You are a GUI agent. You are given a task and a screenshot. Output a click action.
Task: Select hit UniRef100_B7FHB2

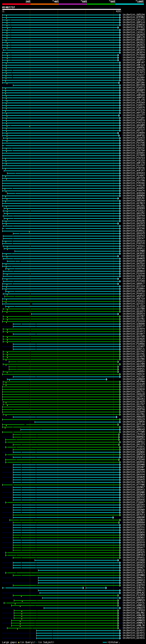(x=134, y=17)
